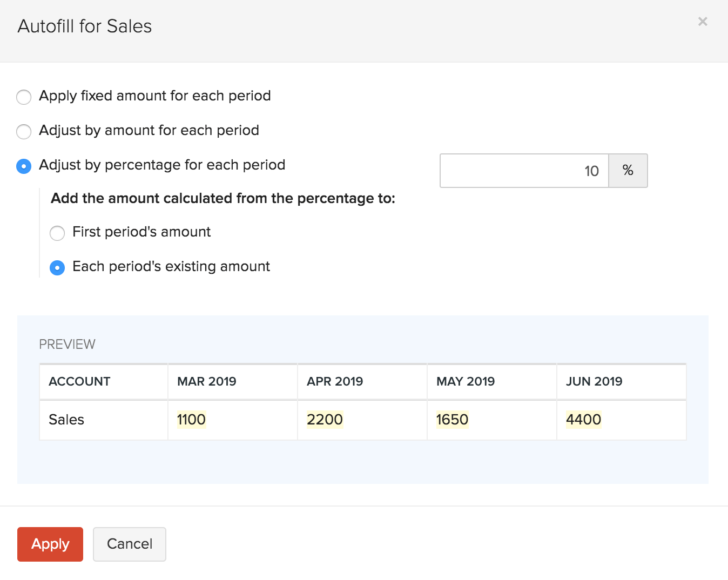
Task: Click the JUN 2019 column header
Action: click(x=594, y=382)
